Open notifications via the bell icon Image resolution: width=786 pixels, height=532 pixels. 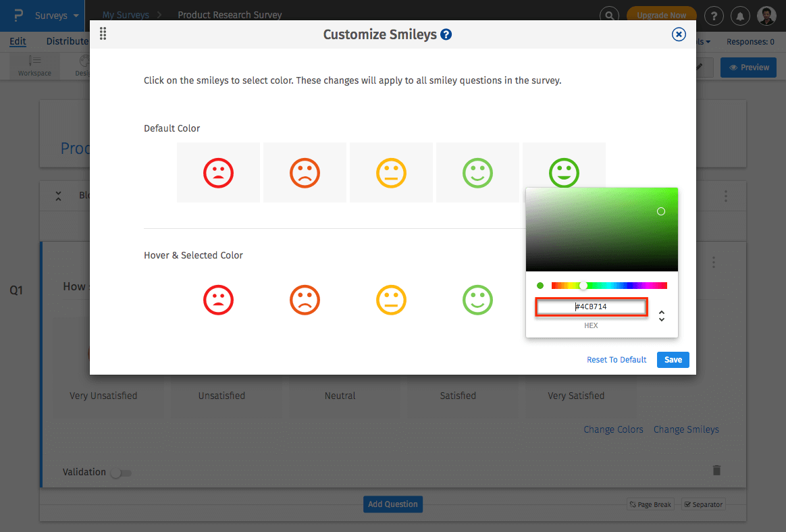tap(740, 16)
